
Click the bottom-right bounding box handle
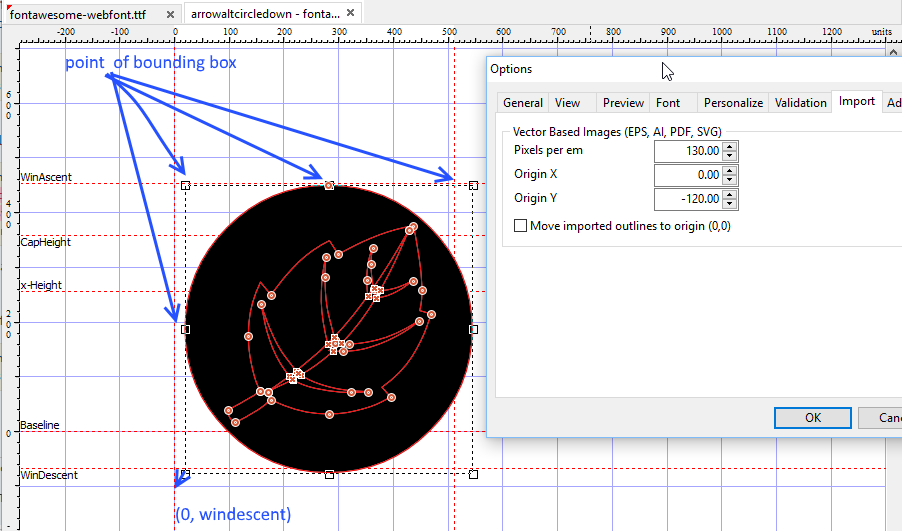click(473, 475)
